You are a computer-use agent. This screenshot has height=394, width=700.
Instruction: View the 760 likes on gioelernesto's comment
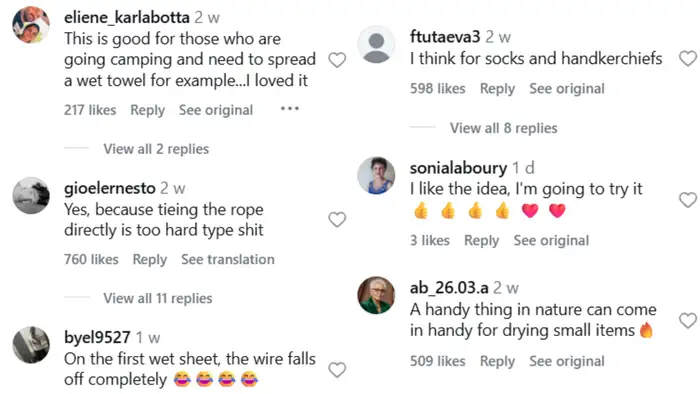coord(91,259)
